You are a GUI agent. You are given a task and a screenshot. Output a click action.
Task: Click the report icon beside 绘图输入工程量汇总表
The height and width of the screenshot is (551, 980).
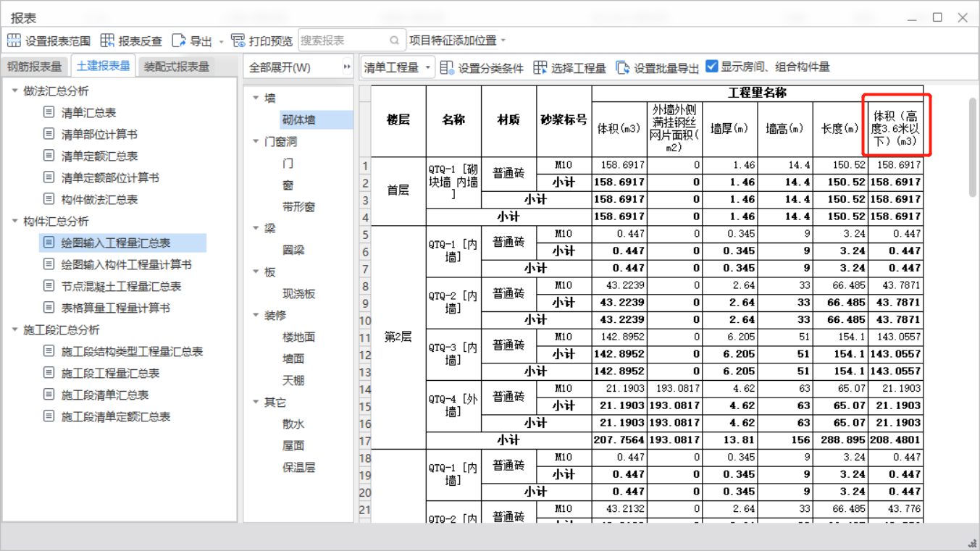click(x=49, y=243)
